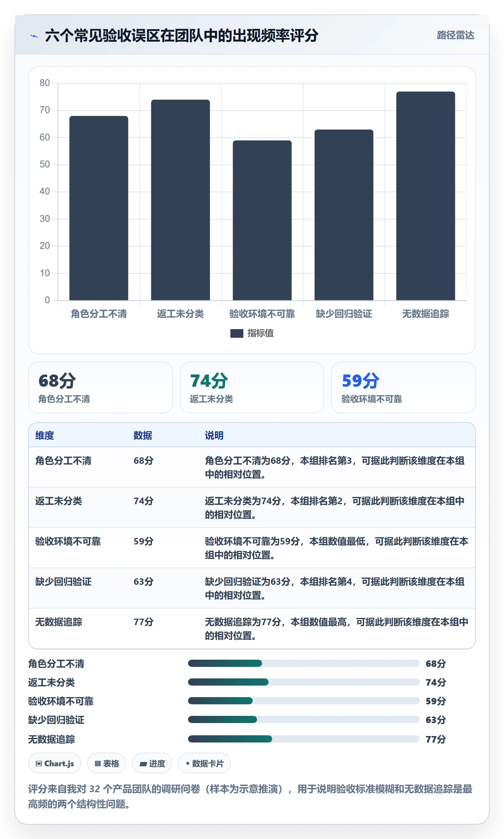This screenshot has width=504, height=839.
Task: Click the 角色分工不清 bar in chart
Action: coord(99,208)
